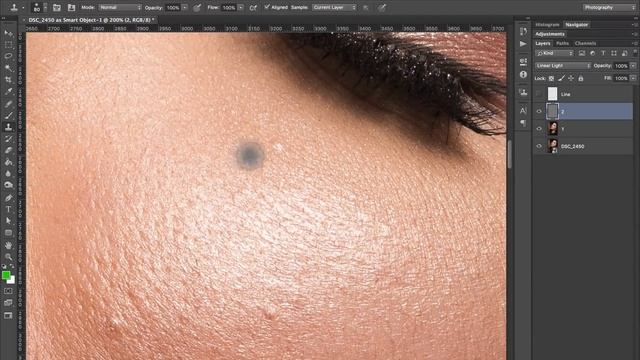Open the Tool Preset picker arrow
640x360 pixels.
(23, 7)
